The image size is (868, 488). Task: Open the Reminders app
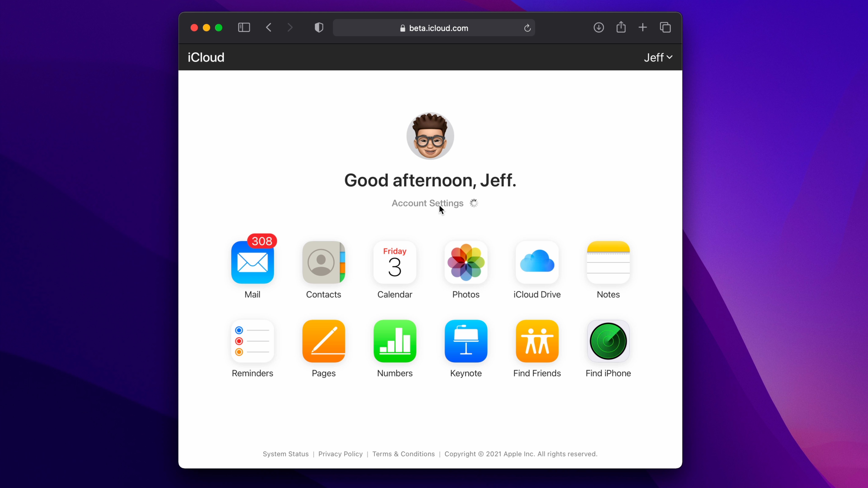(x=252, y=341)
